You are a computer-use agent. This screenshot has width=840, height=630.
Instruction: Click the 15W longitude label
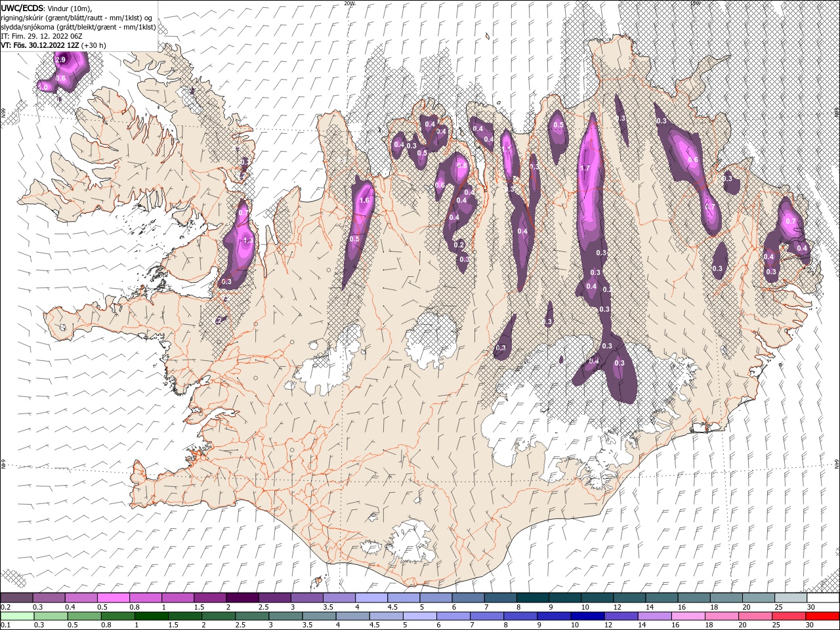tap(695, 3)
